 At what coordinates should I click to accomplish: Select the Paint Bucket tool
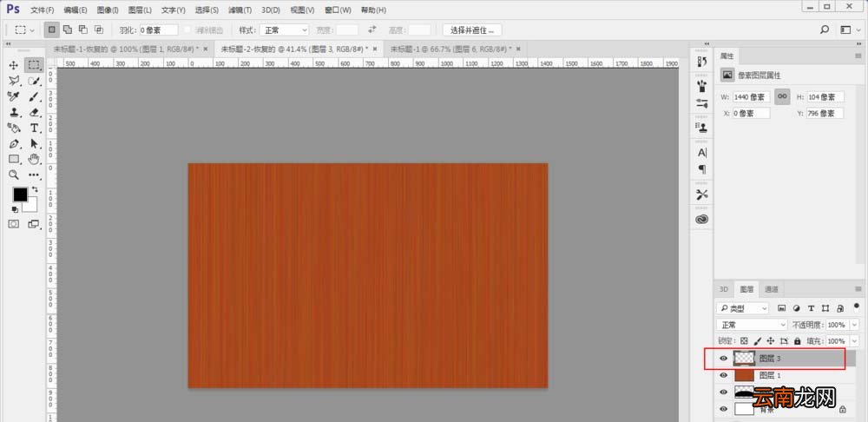pyautogui.click(x=14, y=128)
